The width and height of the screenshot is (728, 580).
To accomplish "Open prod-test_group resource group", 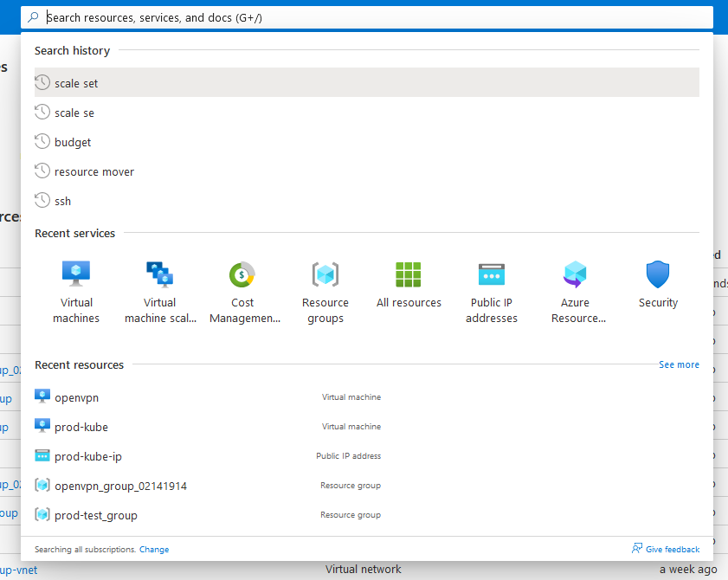I will click(367, 515).
